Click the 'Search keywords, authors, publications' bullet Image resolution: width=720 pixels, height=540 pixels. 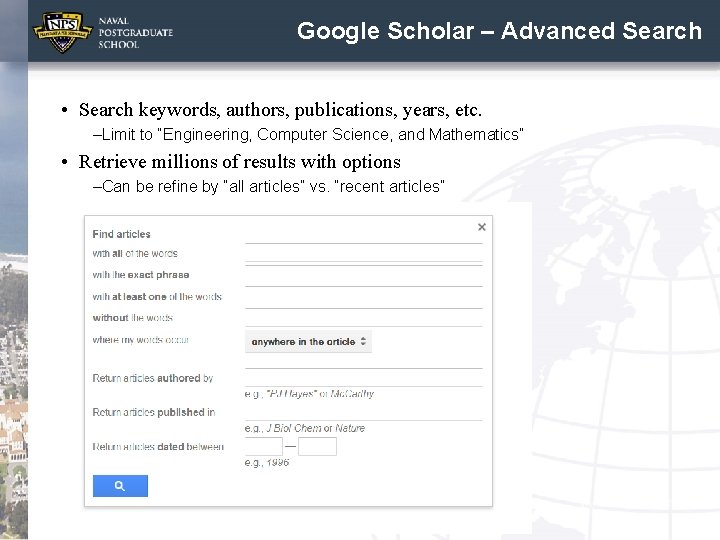click(x=280, y=110)
